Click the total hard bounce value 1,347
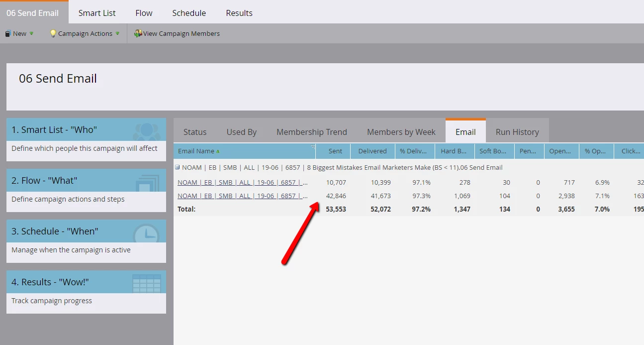 coord(461,210)
